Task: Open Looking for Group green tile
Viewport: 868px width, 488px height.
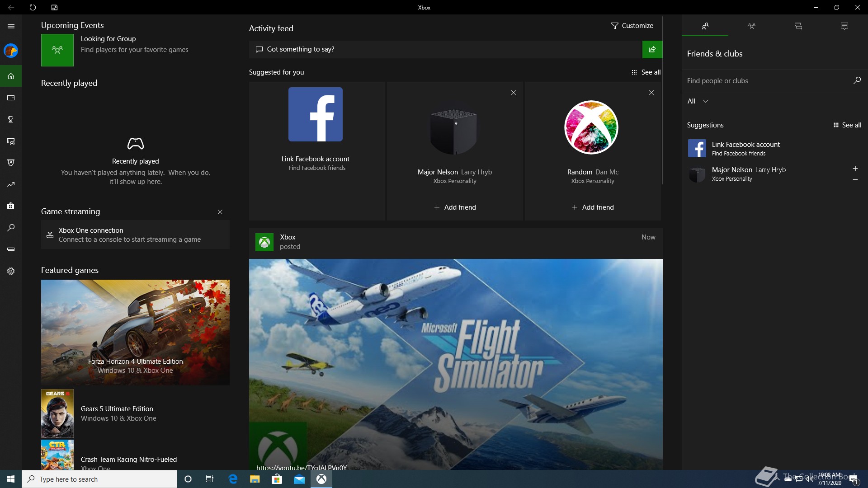Action: 57,50
